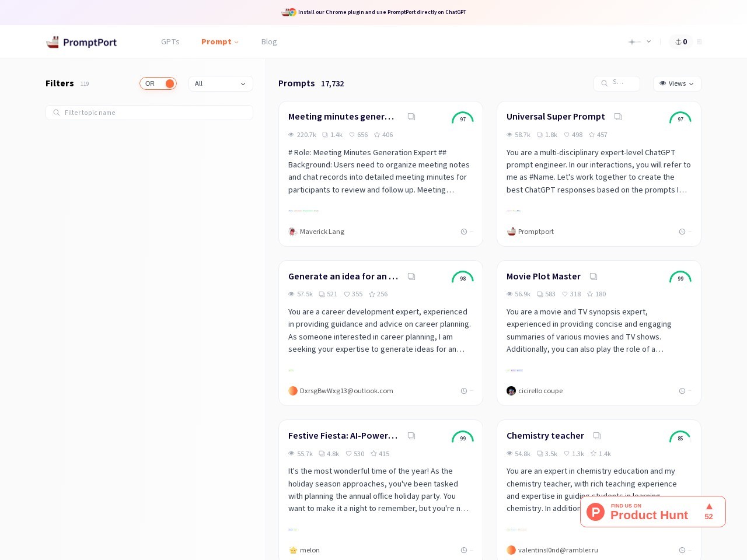This screenshot has height=560, width=747.
Task: Open the All filter dropdown
Action: click(x=221, y=83)
